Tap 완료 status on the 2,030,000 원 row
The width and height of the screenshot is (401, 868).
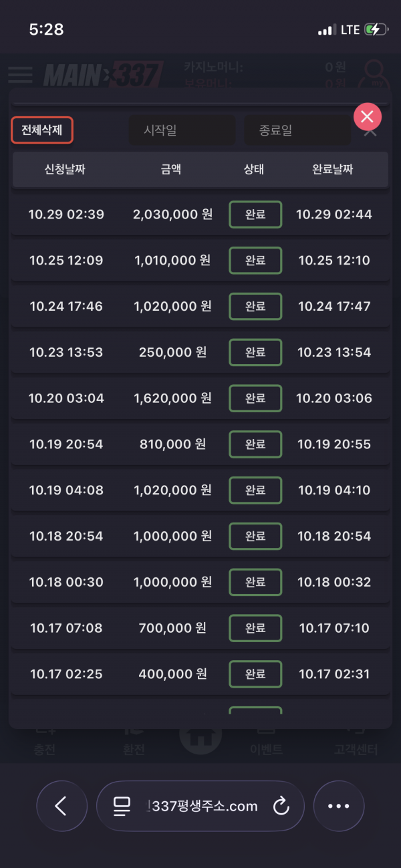[x=255, y=214]
